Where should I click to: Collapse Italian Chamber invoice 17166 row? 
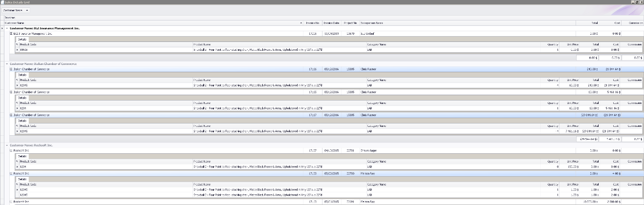[11, 69]
